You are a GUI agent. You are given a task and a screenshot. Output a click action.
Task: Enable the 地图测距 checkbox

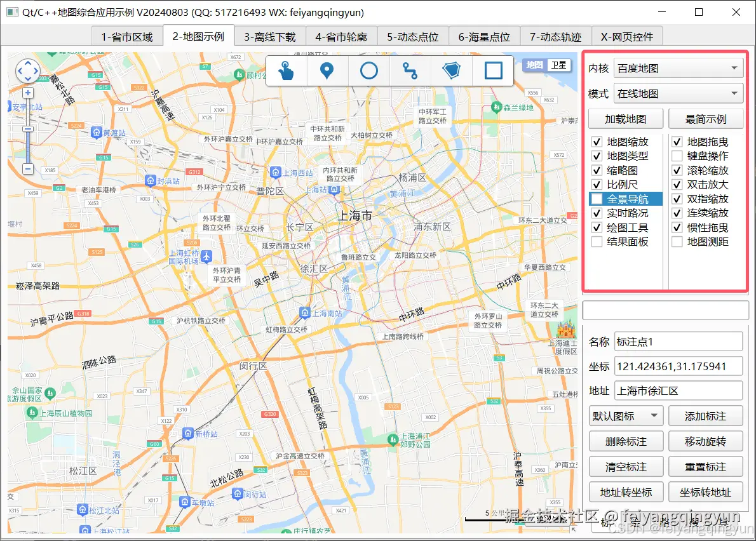pos(677,241)
